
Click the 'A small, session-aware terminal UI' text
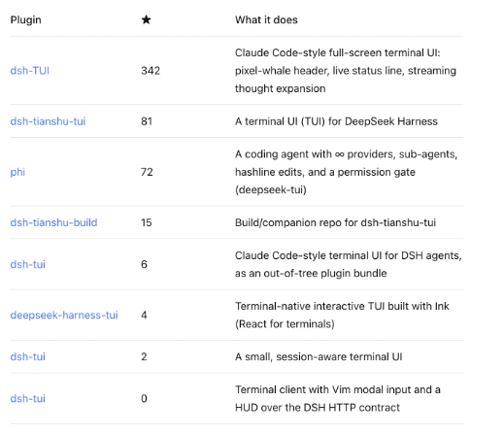point(319,356)
